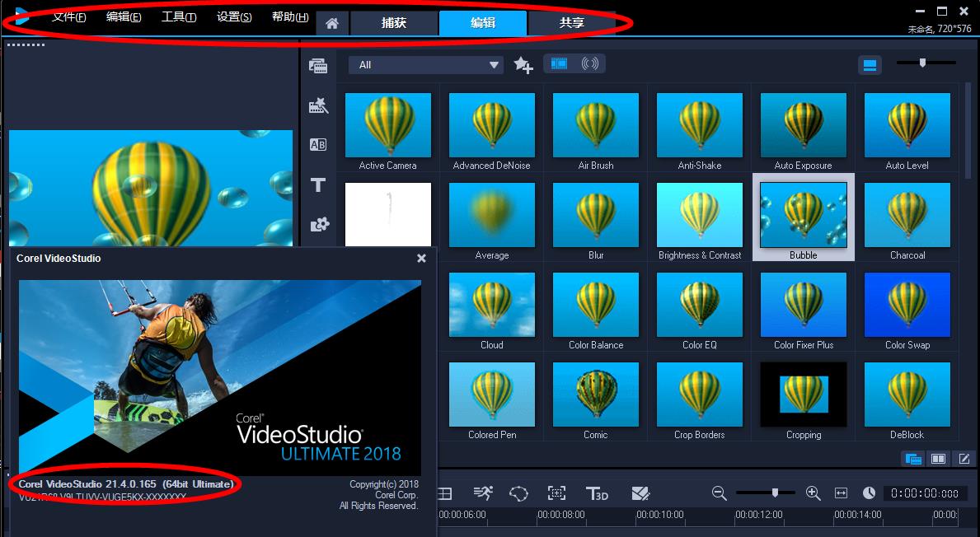This screenshot has width=980, height=537.
Task: Click the Corel VideoStudio logo icon
Action: (21, 16)
